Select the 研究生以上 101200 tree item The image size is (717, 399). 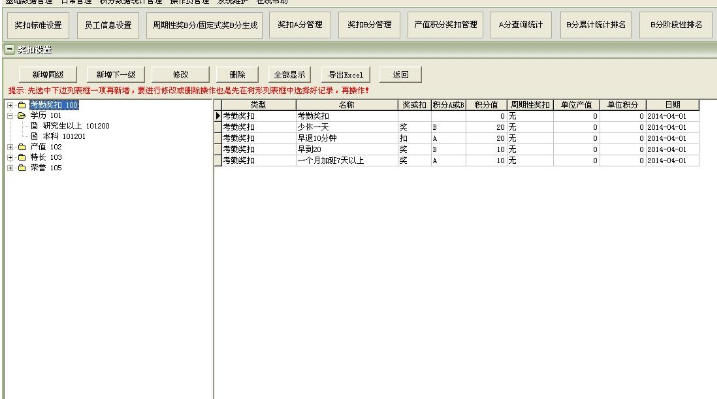[76, 126]
